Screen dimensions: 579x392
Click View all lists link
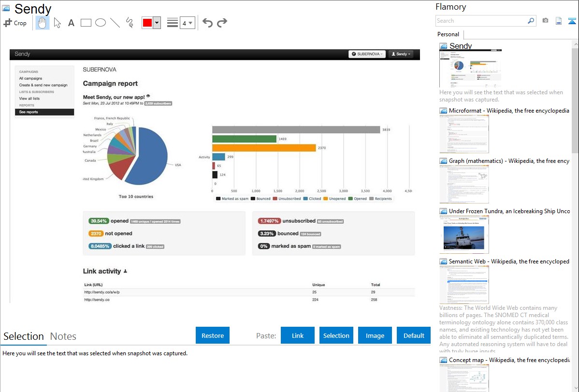point(29,99)
